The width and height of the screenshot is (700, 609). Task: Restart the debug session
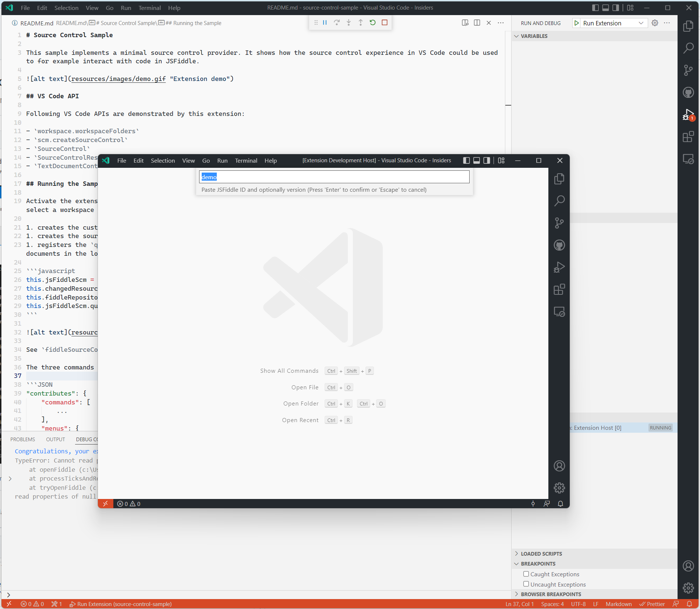[372, 22]
